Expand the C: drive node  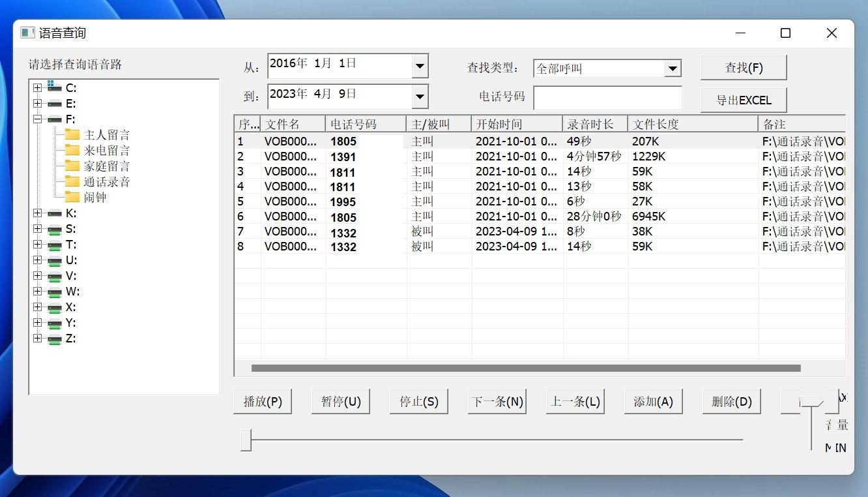pos(37,87)
